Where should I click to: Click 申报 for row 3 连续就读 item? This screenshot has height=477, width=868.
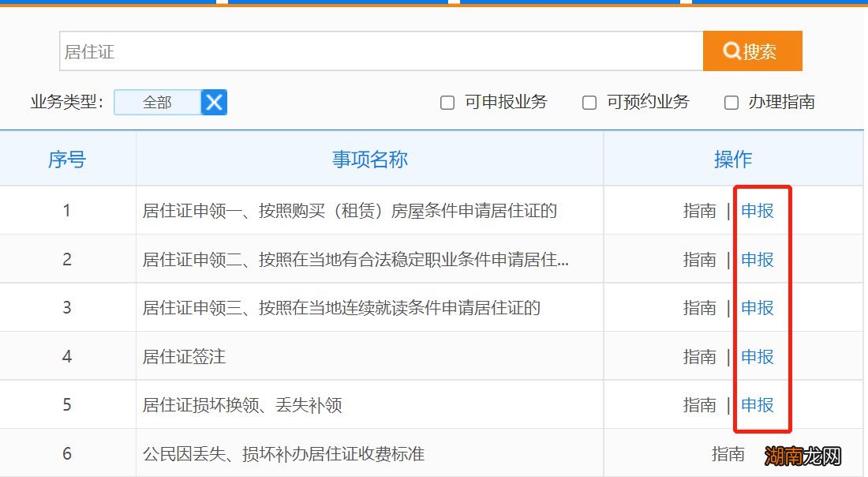(x=758, y=308)
